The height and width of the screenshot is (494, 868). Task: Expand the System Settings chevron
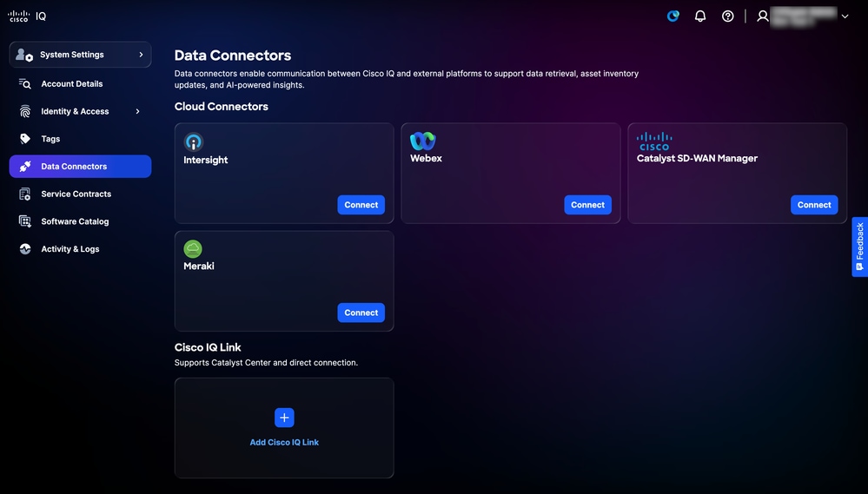[141, 54]
